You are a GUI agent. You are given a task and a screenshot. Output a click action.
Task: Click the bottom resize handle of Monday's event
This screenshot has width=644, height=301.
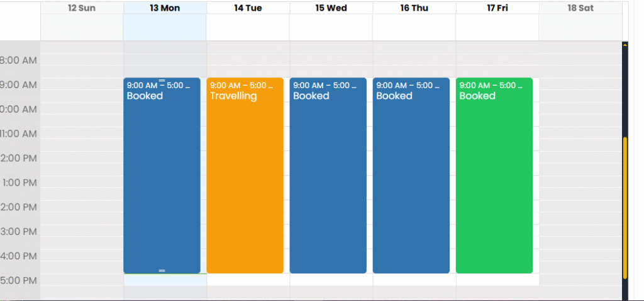[162, 270]
